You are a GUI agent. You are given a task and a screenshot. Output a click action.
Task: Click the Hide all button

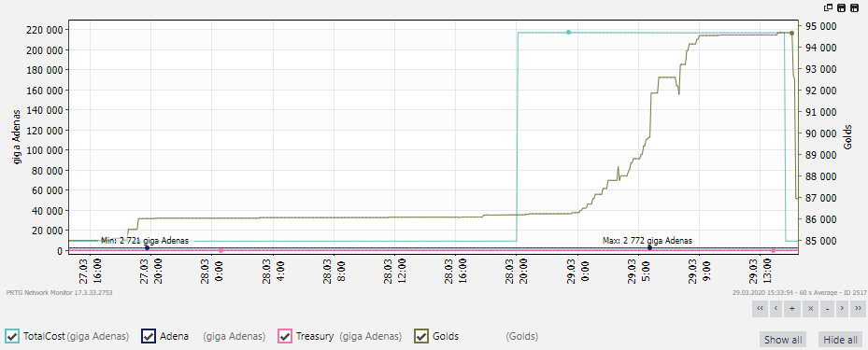(840, 340)
